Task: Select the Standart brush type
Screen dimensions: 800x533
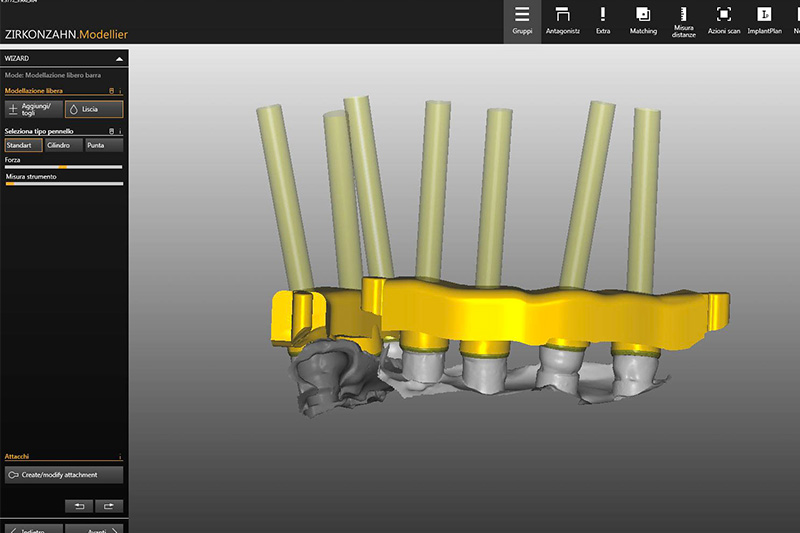Action: point(24,146)
